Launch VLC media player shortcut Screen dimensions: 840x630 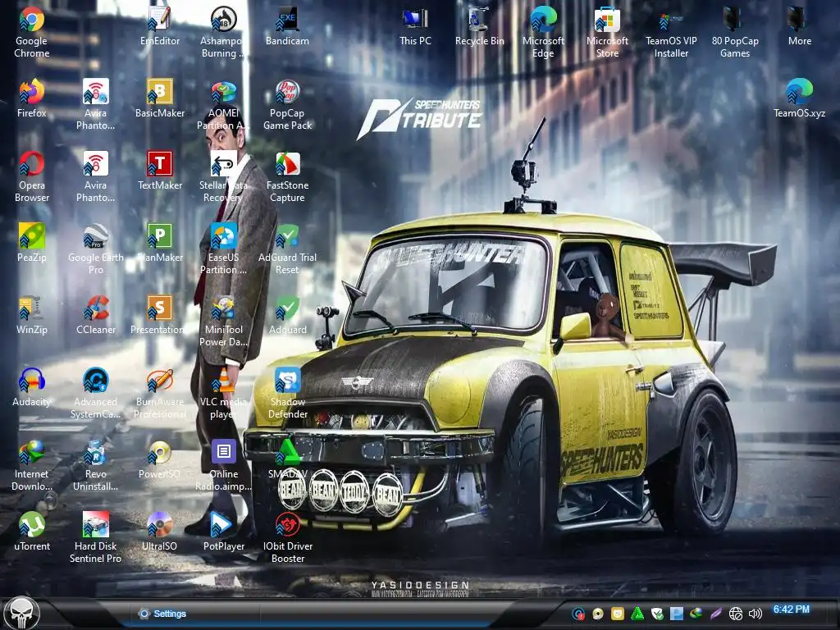coord(223,393)
